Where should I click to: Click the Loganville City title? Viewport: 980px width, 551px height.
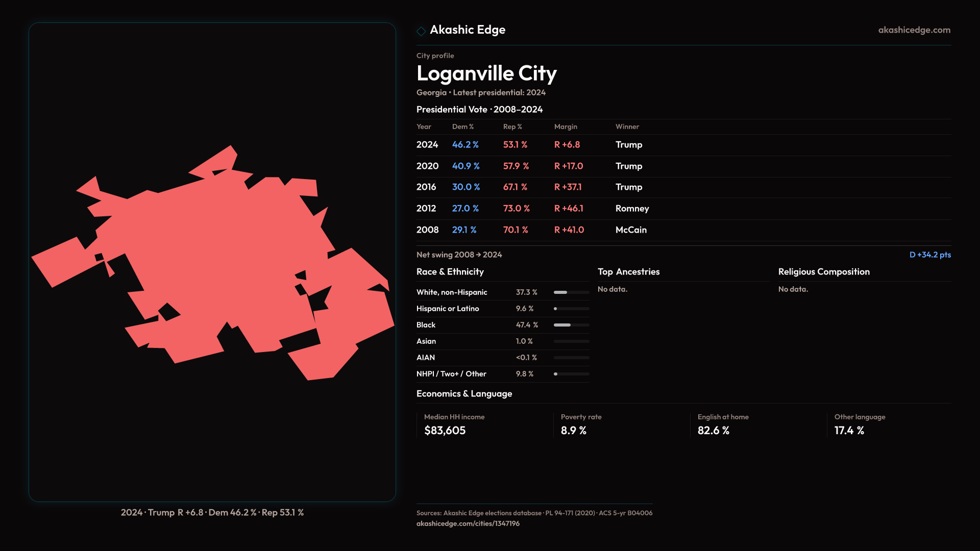point(486,73)
